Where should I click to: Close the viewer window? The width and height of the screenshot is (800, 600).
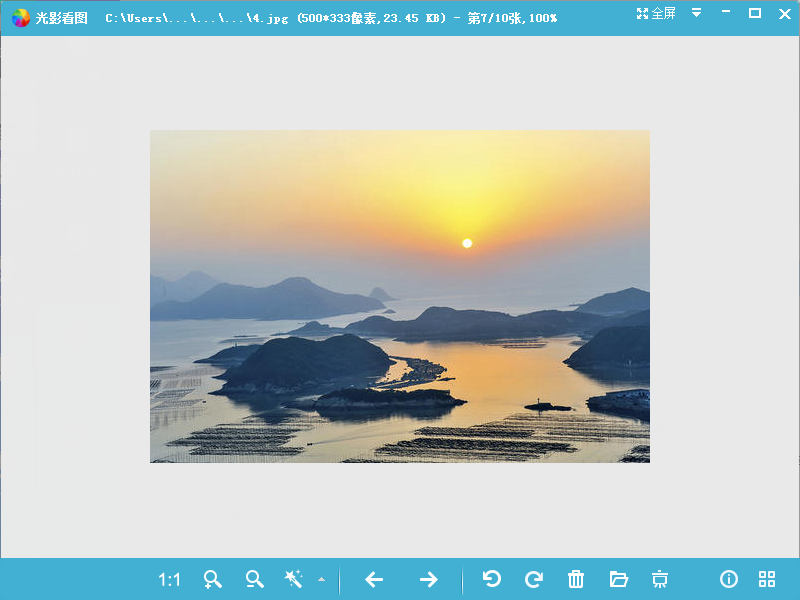pos(785,14)
